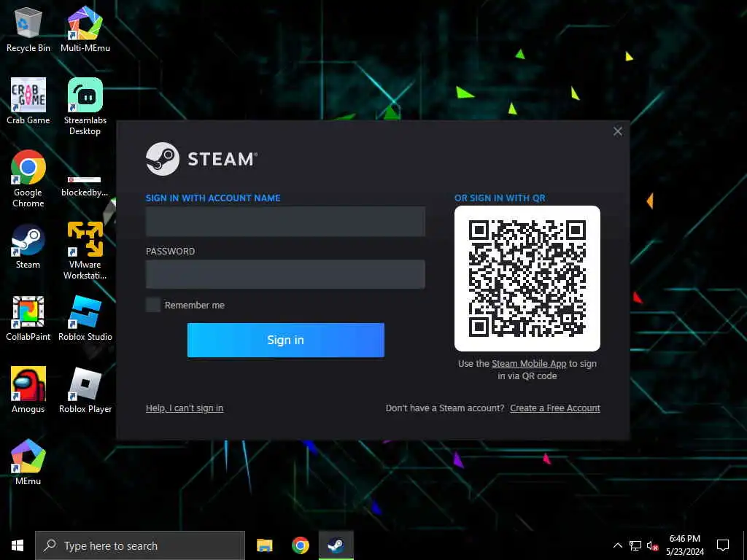This screenshot has width=747, height=560.
Task: Select the MEmu desktop shortcut
Action: click(28, 462)
